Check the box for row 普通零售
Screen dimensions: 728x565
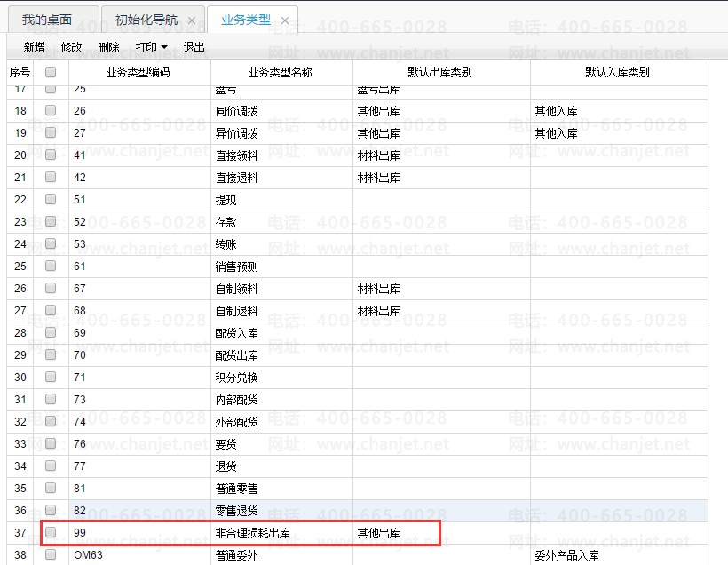click(x=51, y=488)
